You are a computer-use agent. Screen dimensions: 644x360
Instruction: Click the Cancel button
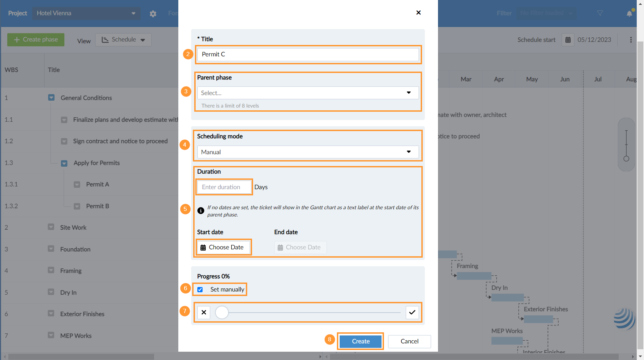[409, 341]
